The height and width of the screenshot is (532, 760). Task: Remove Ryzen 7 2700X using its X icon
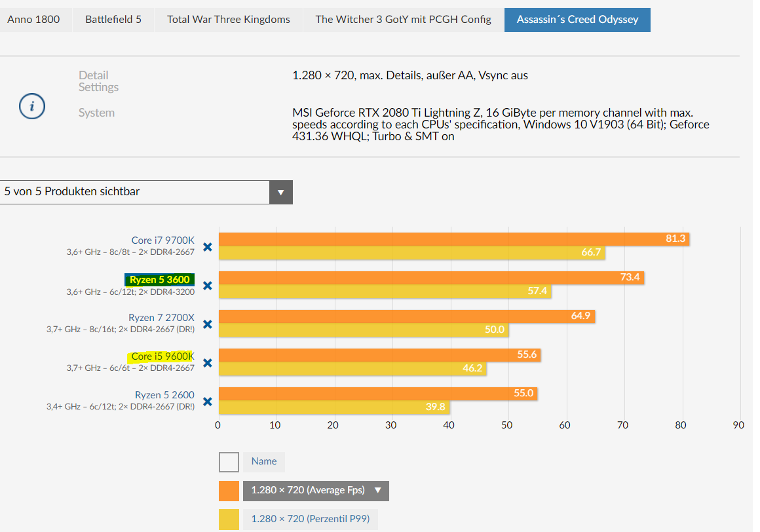click(208, 324)
